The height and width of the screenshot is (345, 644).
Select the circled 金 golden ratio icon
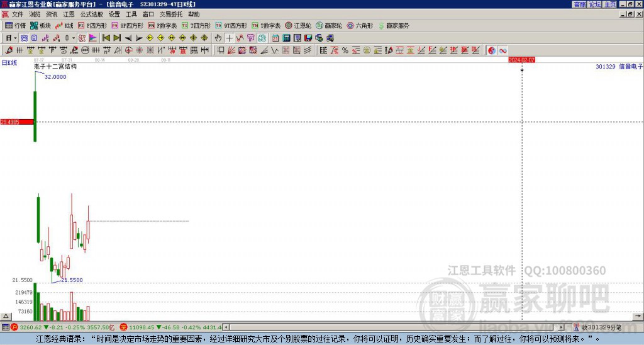coord(367,50)
